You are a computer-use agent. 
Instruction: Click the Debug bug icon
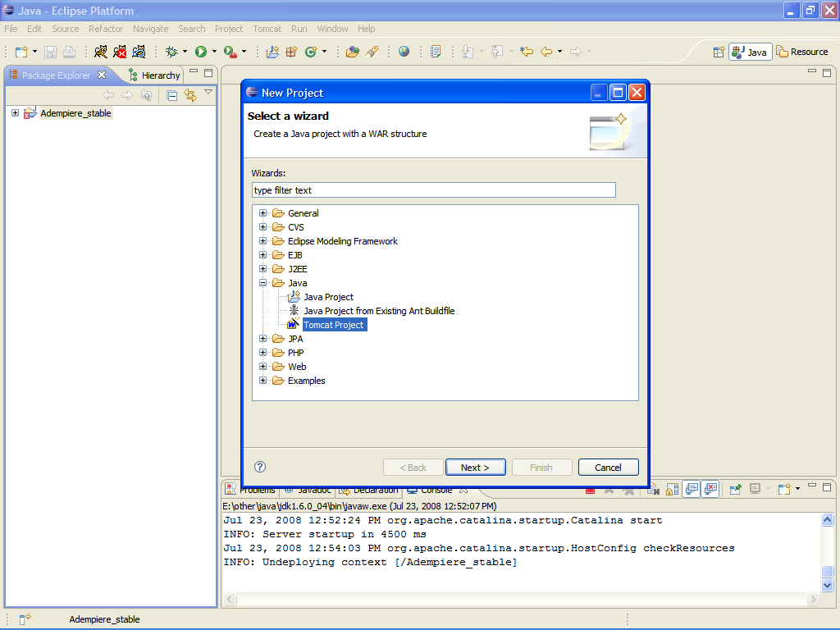tap(171, 52)
